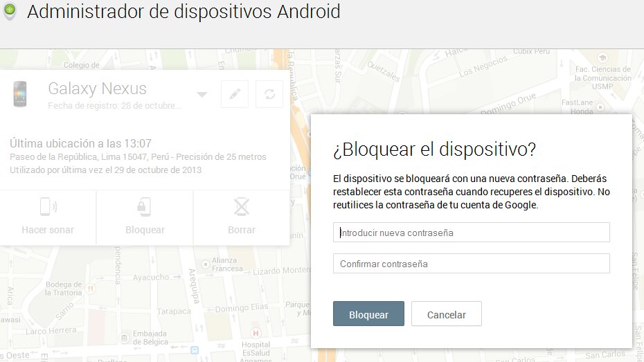Screen dimensions: 644x362
Task: Click the FastLane Honda map marker icon
Action: (x=600, y=107)
